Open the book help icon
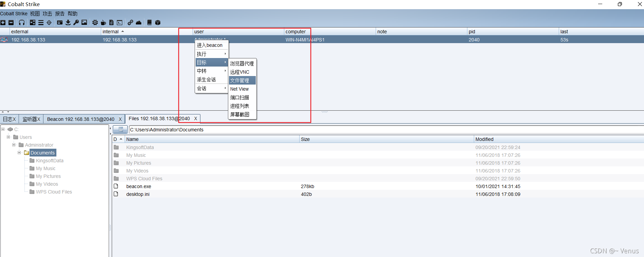The height and width of the screenshot is (257, 644). [149, 22]
